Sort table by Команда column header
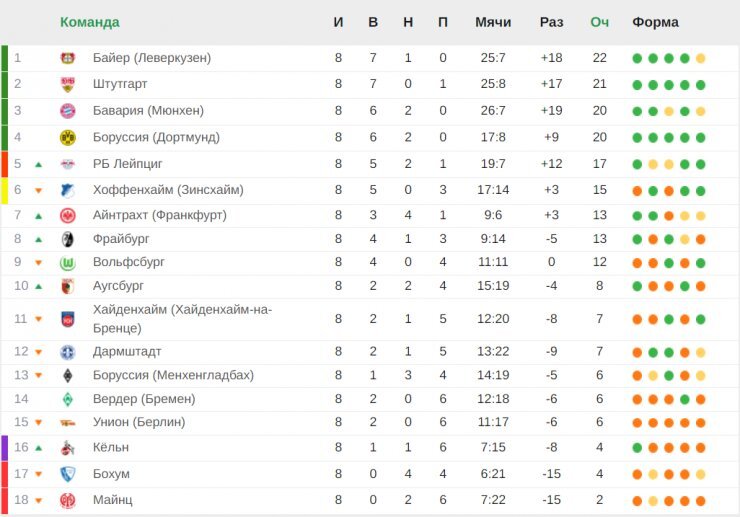The width and height of the screenshot is (740, 517). click(90, 22)
